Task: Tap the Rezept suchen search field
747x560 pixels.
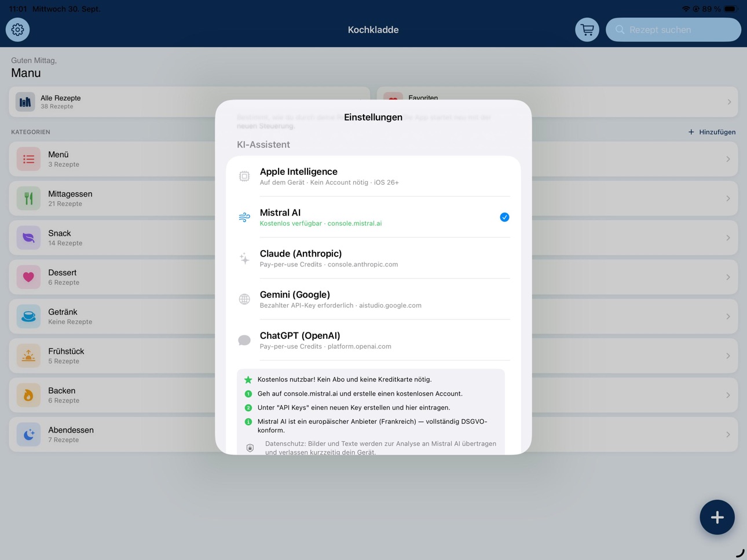Action: pyautogui.click(x=673, y=30)
